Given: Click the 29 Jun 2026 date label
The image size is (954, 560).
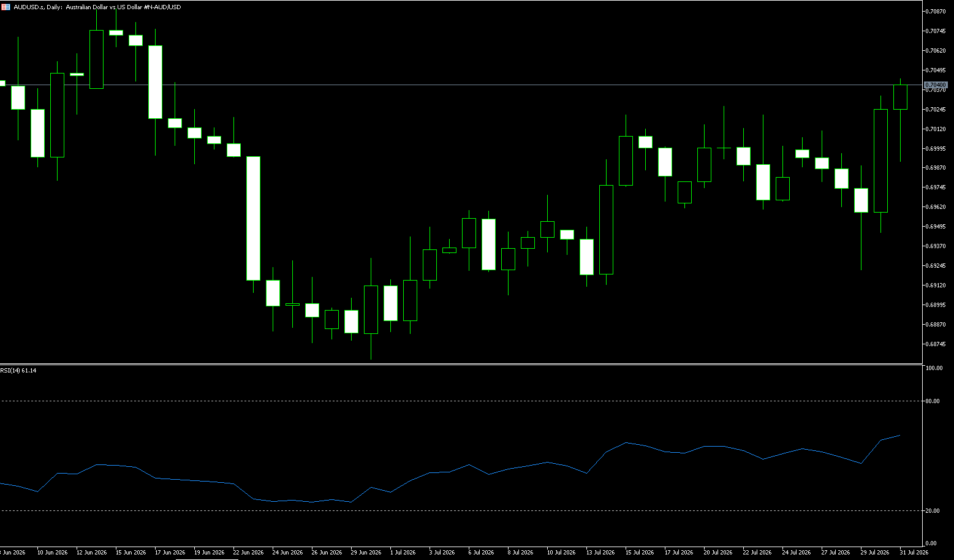Looking at the screenshot, I should 366,553.
